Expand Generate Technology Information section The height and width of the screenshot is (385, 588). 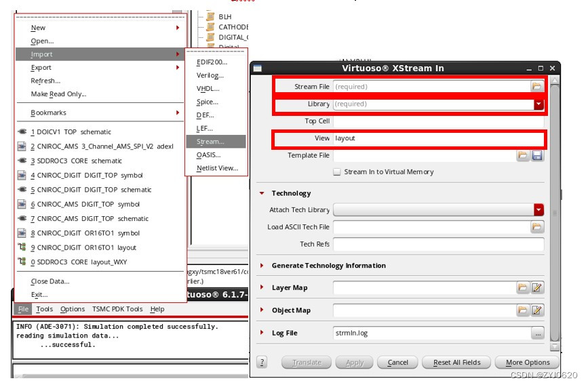click(262, 266)
